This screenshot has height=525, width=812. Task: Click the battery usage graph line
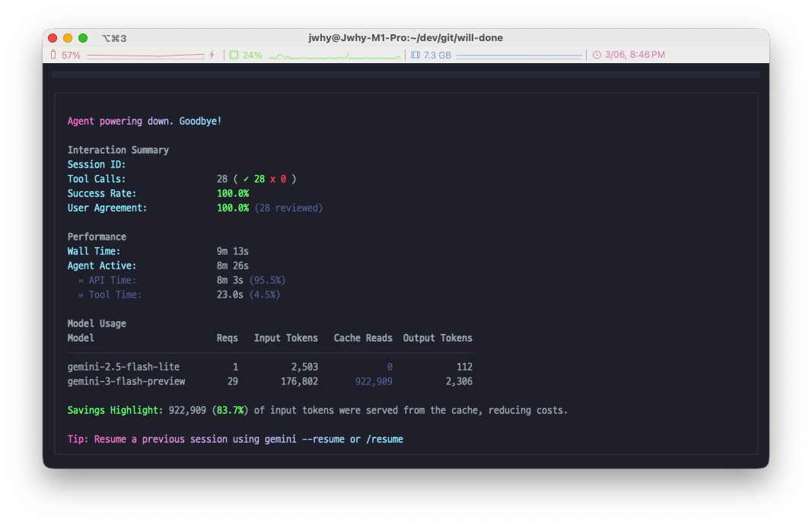tap(147, 55)
